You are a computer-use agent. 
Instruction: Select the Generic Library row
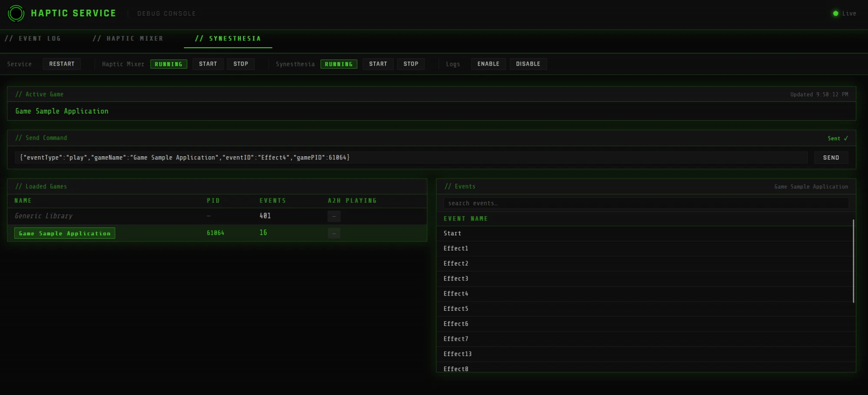[x=217, y=216]
